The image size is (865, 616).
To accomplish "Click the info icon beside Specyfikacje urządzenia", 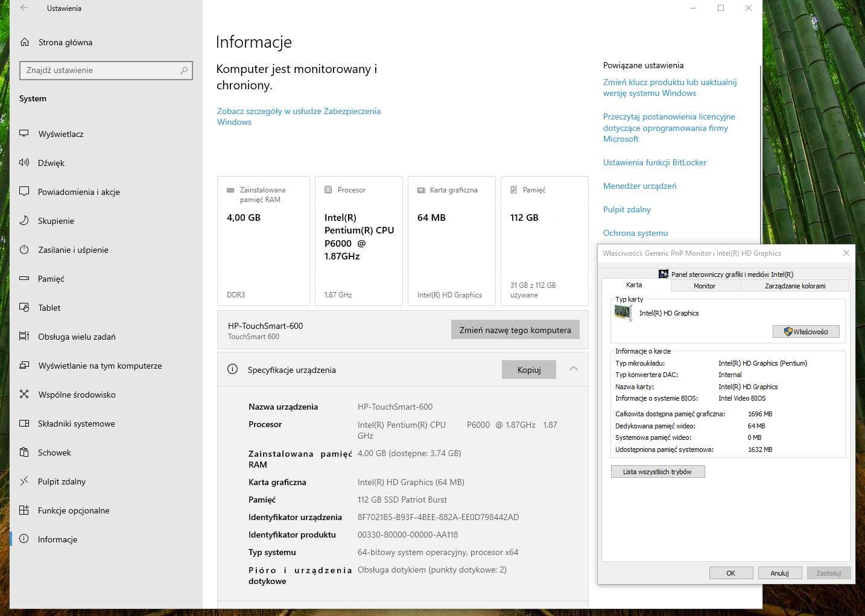I will (x=232, y=369).
